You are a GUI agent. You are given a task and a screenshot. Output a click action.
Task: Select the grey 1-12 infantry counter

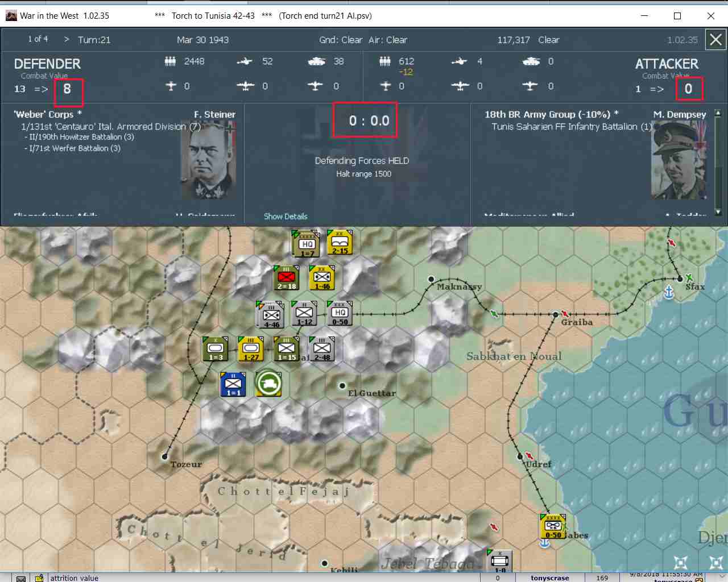(x=304, y=314)
